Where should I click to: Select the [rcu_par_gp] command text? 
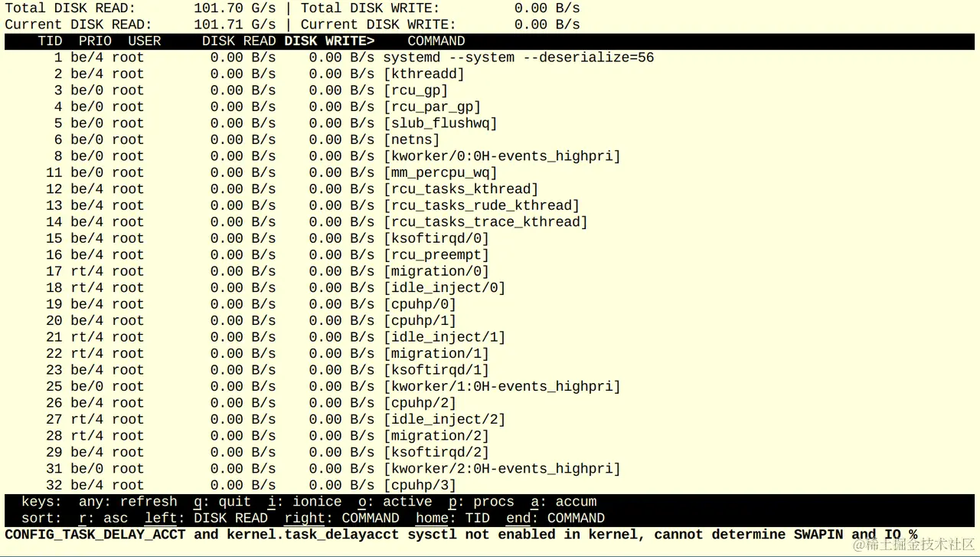[x=433, y=107]
